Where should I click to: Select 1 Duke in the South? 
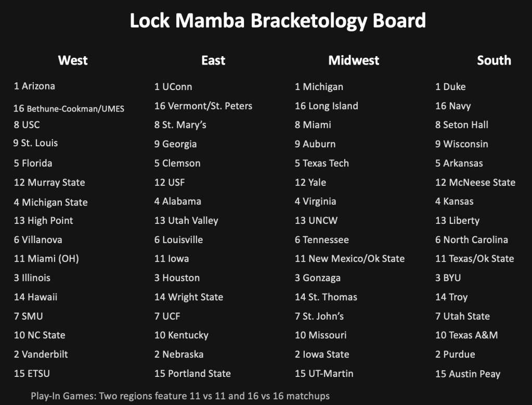(x=450, y=87)
